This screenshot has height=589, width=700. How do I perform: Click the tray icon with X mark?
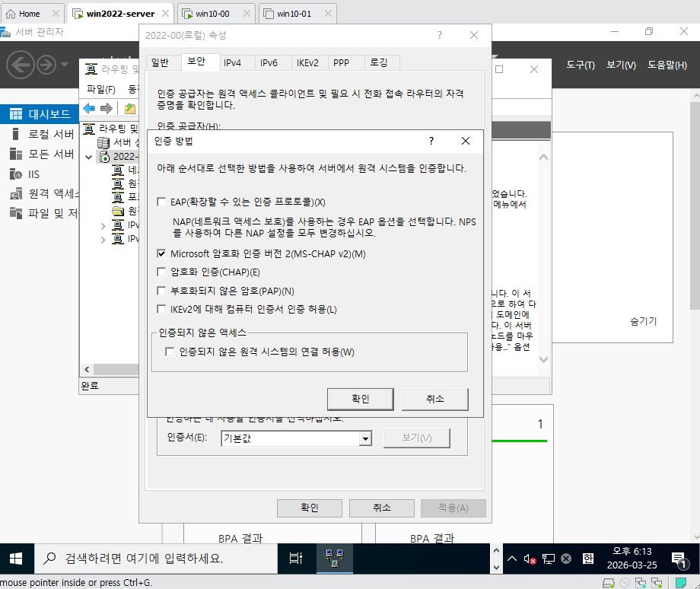click(x=566, y=559)
